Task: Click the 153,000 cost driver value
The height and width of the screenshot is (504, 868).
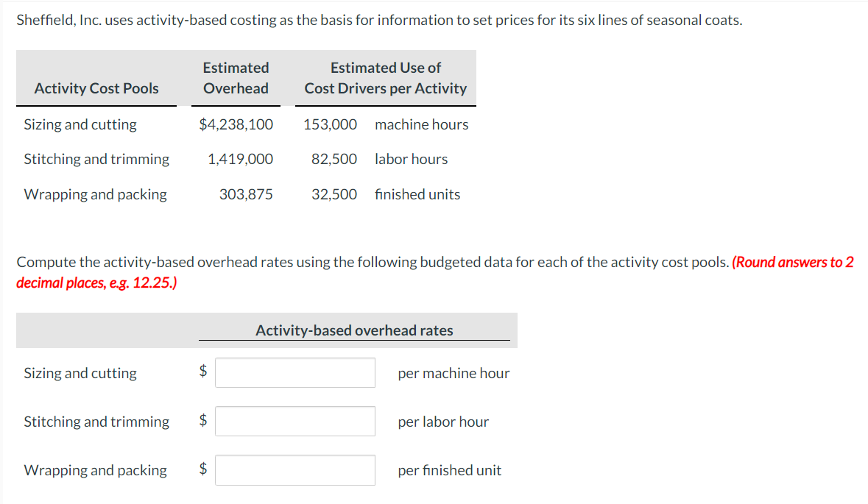Action: click(x=331, y=124)
